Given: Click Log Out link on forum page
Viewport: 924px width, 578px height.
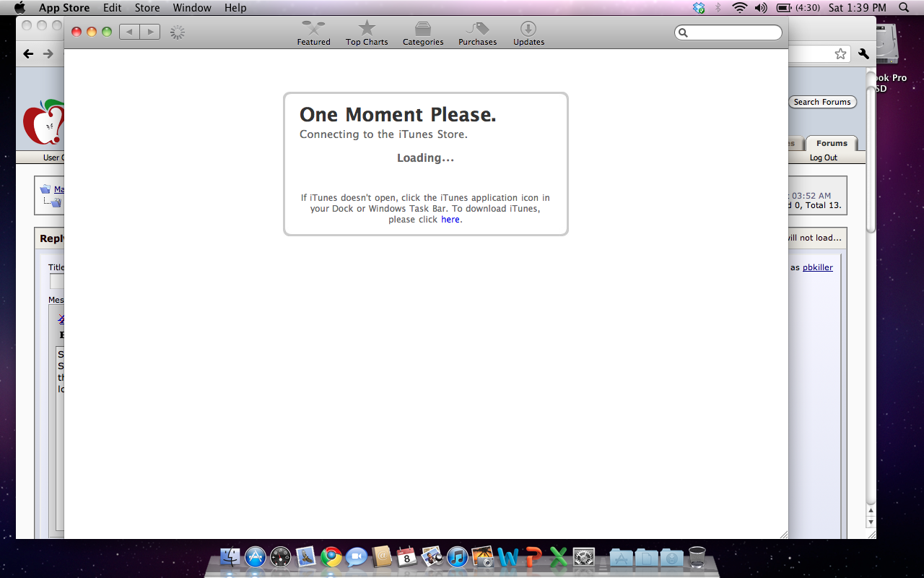Looking at the screenshot, I should tap(824, 158).
